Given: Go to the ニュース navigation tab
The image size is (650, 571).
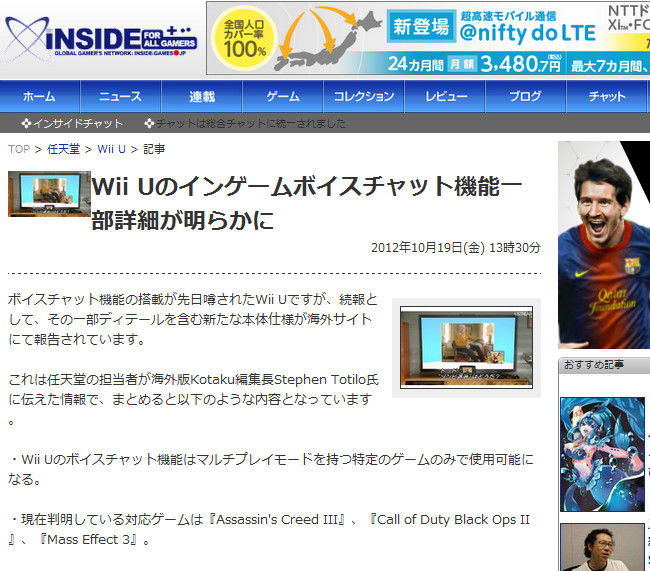Looking at the screenshot, I should tap(121, 97).
